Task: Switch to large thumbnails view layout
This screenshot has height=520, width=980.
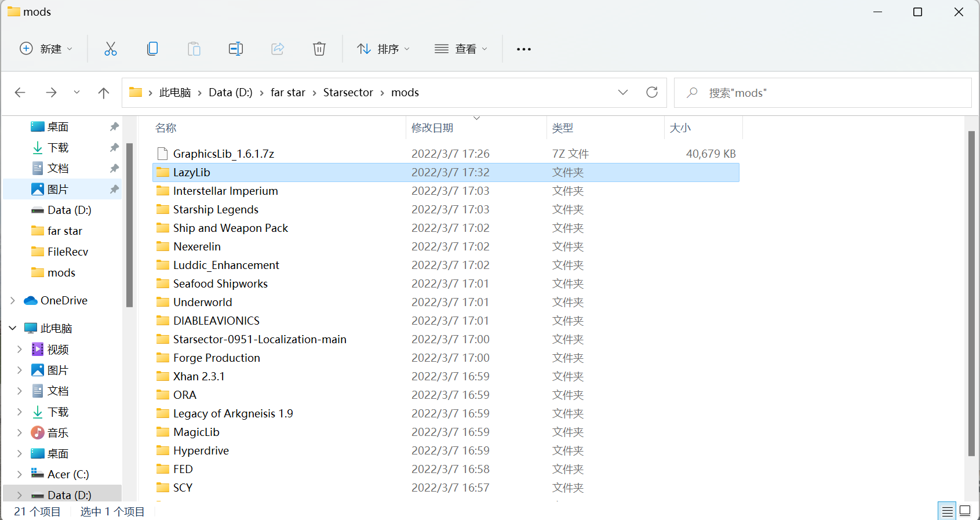Action: 965,511
